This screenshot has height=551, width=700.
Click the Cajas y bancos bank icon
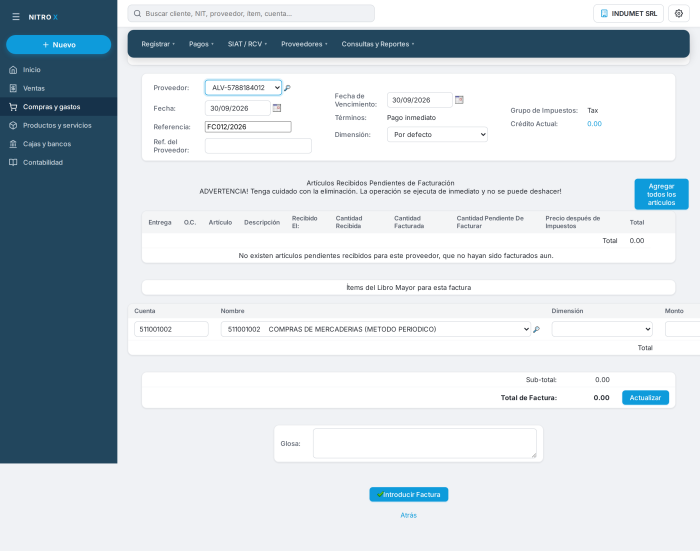click(13, 144)
